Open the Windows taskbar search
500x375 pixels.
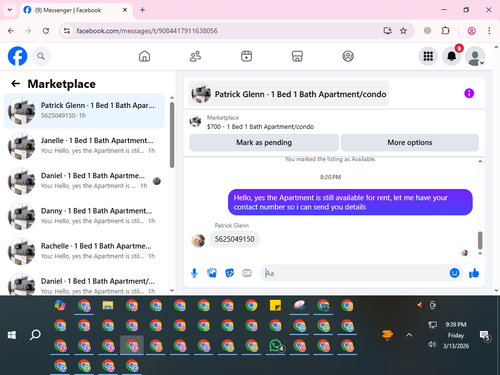click(x=35, y=335)
